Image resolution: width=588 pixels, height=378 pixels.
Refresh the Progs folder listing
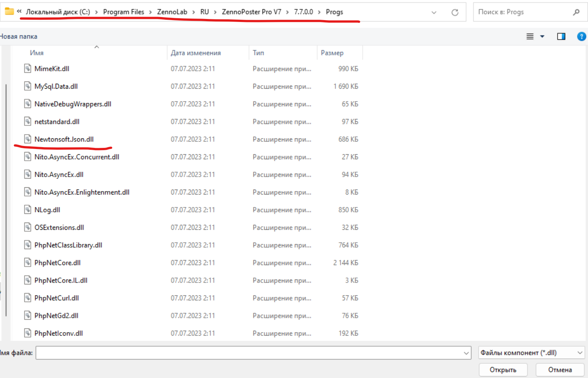pos(455,13)
